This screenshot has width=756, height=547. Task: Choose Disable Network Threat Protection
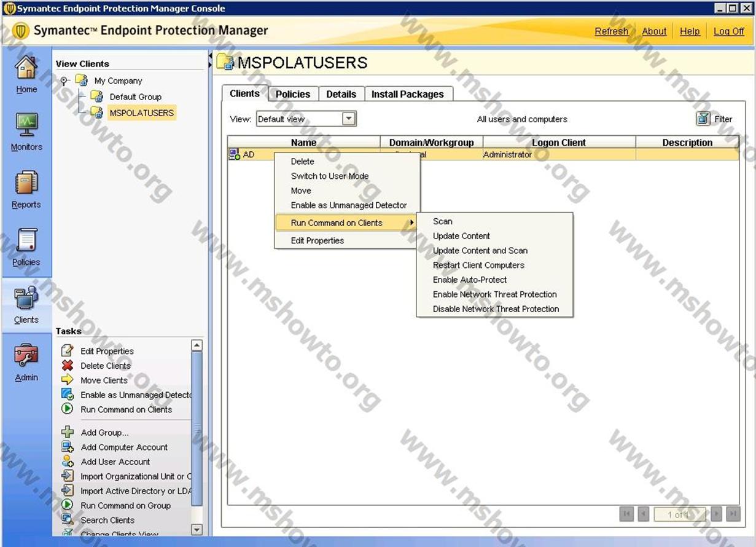[494, 309]
